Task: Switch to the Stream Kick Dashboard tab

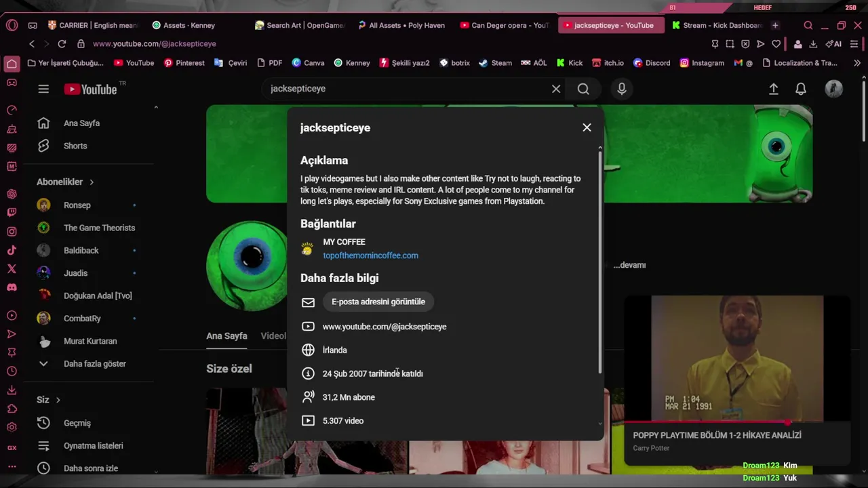Action: coord(716,25)
